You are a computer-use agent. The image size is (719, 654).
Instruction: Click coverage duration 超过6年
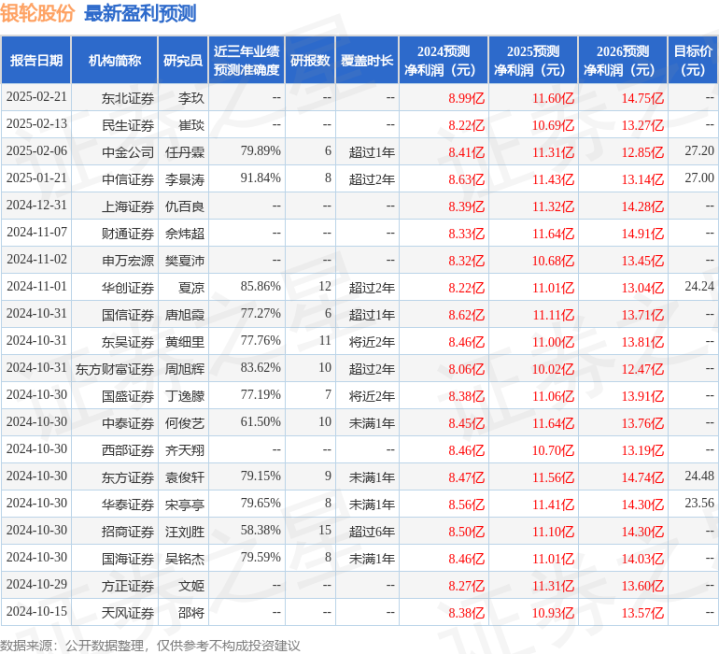(372, 532)
